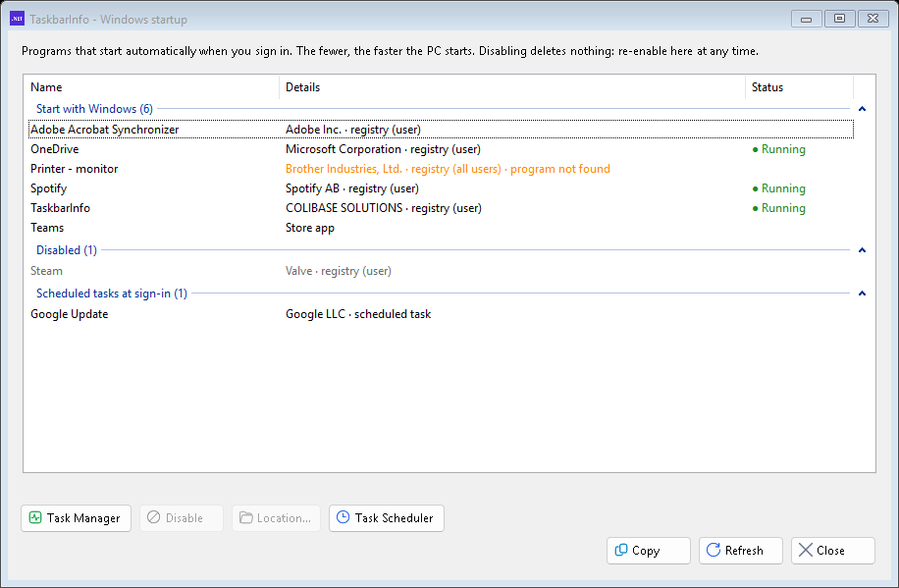
Task: Select the disabled Steam entry
Action: pos(441,271)
